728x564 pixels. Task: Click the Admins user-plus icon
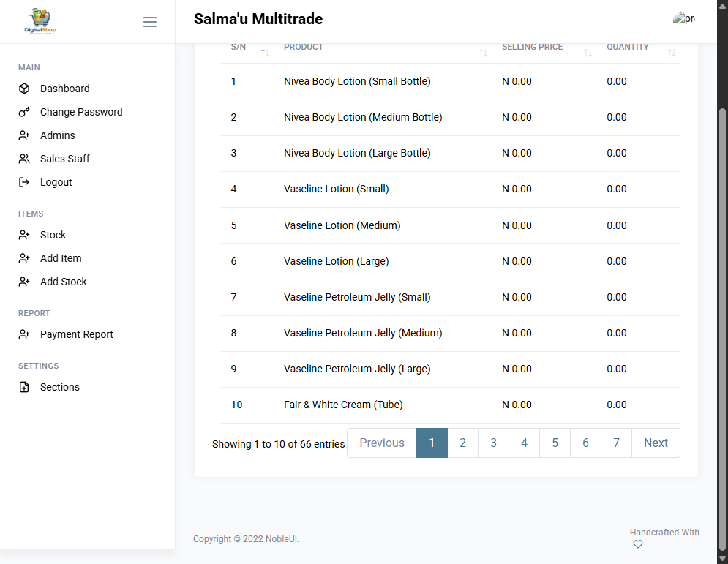[x=24, y=135]
